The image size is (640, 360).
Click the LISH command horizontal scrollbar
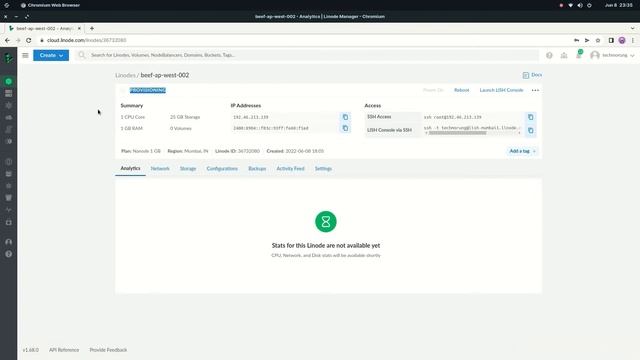tap(457, 133)
